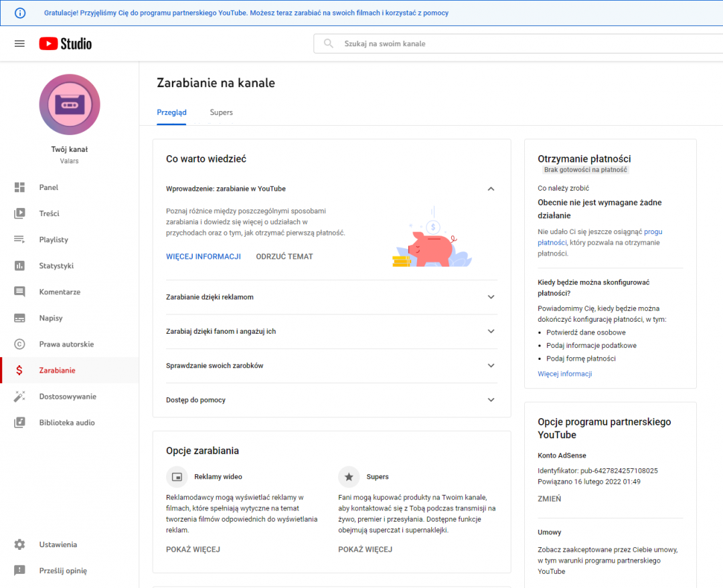Open Ustawienia settings gear
723x588 pixels.
[19, 545]
